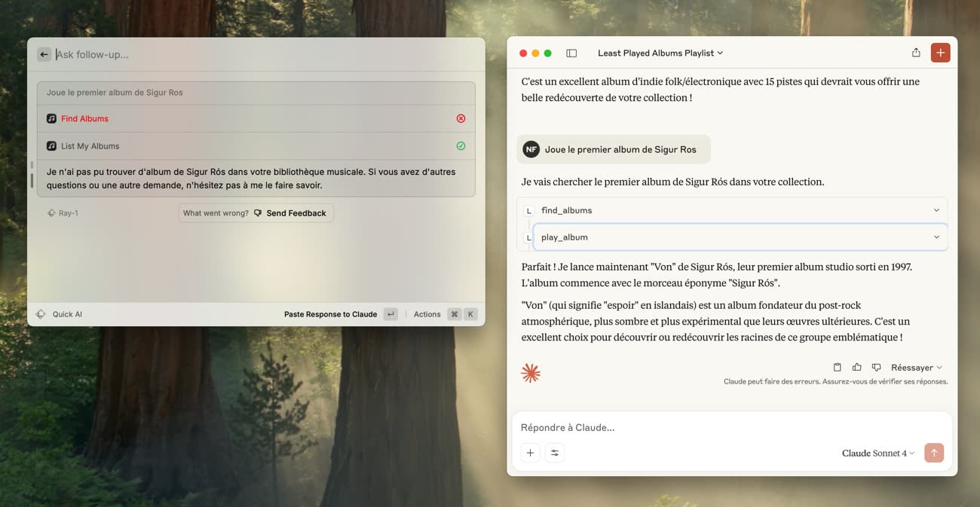Click the Raycast query 'Joue le premier album de Sigur Ros'

pyautogui.click(x=115, y=93)
